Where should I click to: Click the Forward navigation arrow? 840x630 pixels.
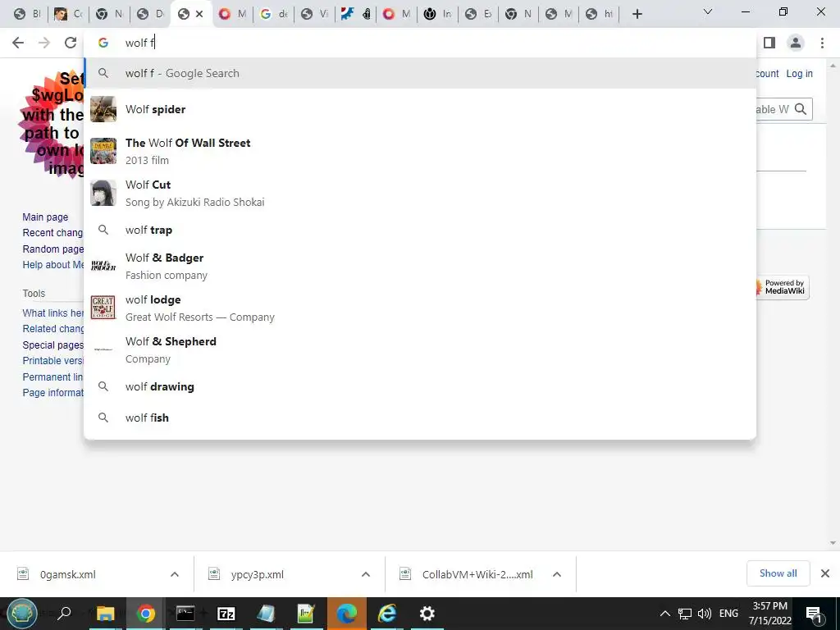click(44, 43)
